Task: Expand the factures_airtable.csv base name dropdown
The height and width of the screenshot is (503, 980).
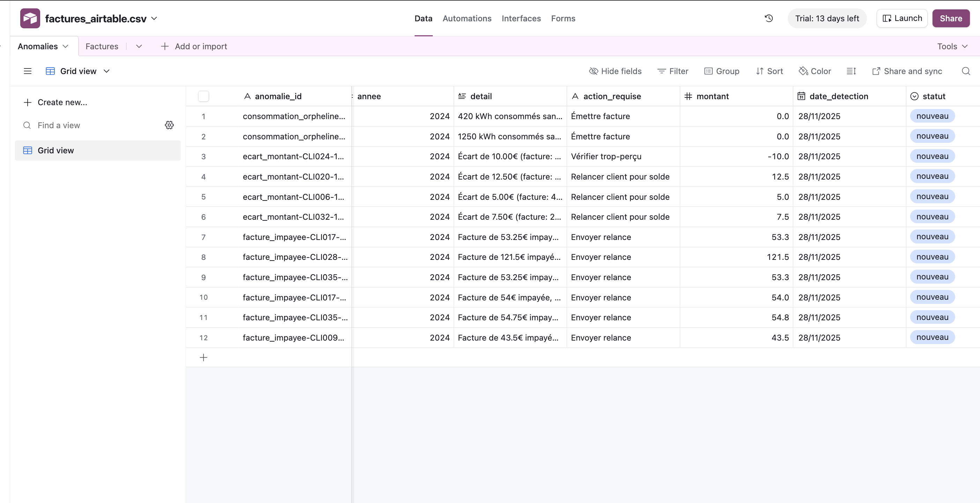Action: point(154,18)
